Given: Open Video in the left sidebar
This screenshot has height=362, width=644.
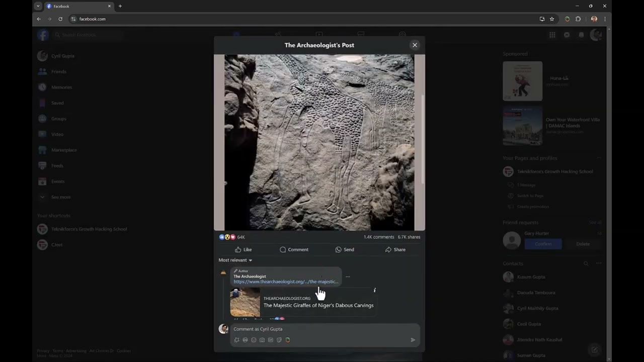Looking at the screenshot, I should pos(50,134).
